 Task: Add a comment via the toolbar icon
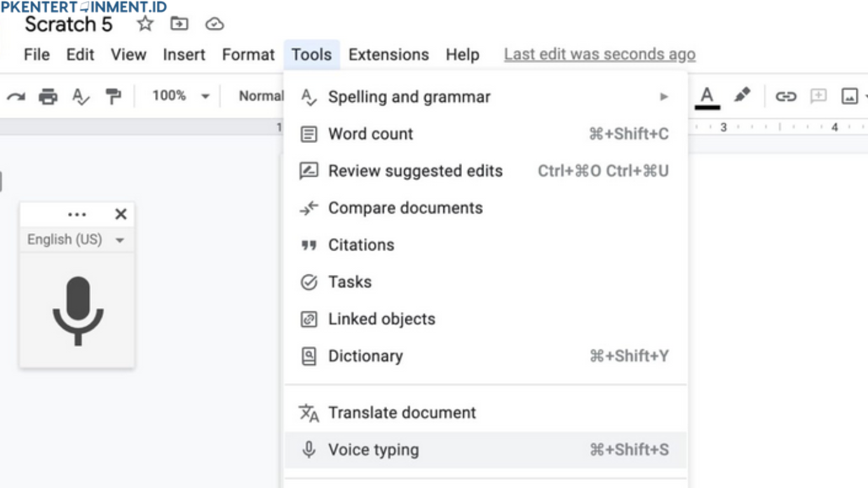click(818, 96)
